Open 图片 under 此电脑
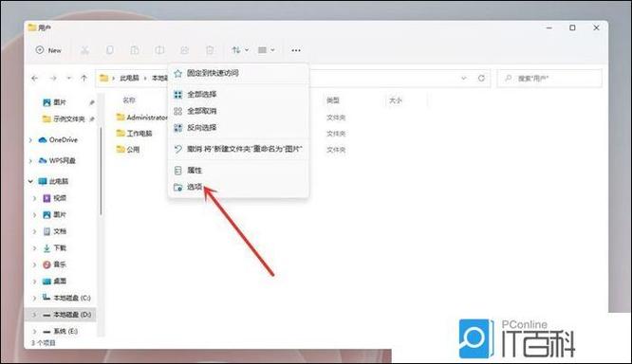The image size is (632, 364). [54, 214]
